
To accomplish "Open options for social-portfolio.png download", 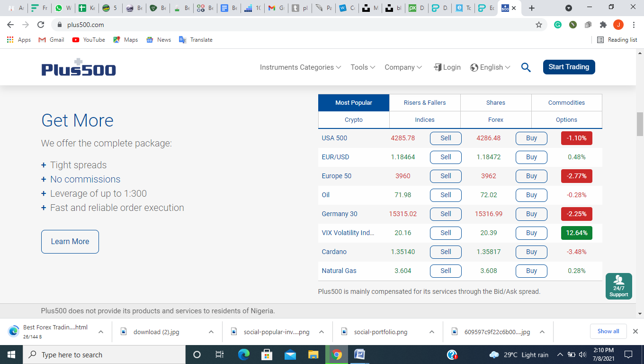I will 431,332.
